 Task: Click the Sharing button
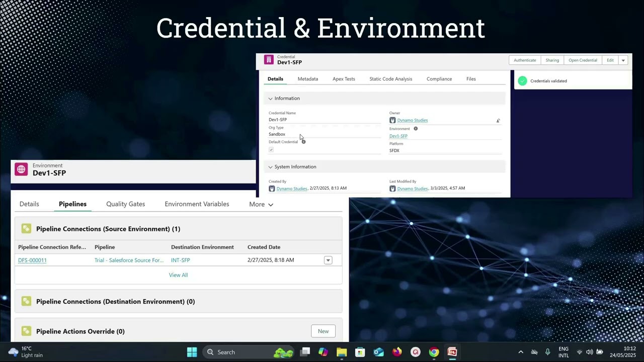[552, 60]
